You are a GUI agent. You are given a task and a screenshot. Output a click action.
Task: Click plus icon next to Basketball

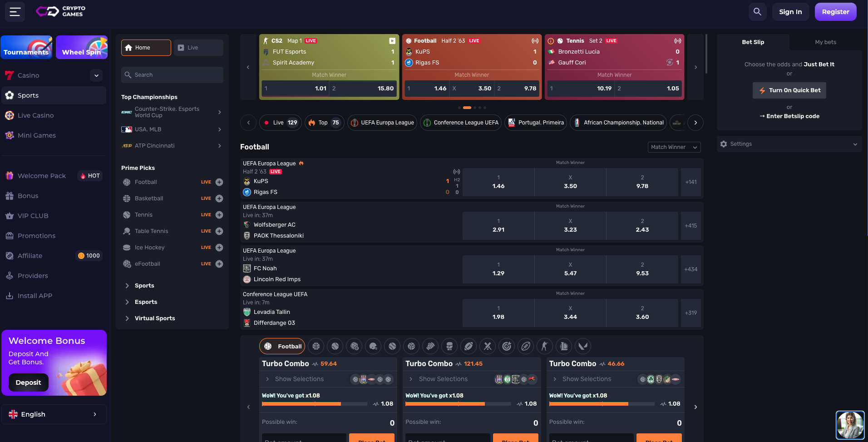pos(219,199)
